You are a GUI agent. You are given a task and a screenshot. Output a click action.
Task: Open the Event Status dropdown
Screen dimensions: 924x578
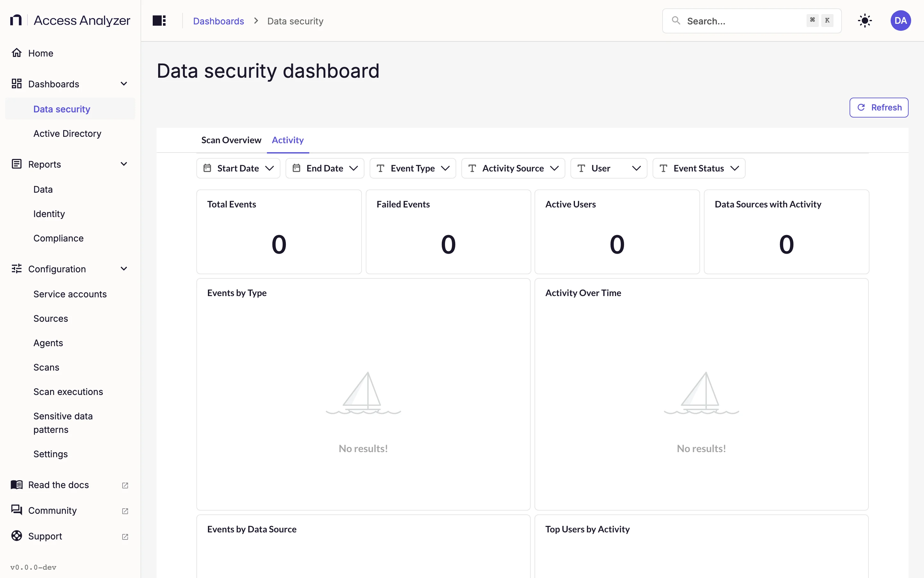(x=699, y=168)
